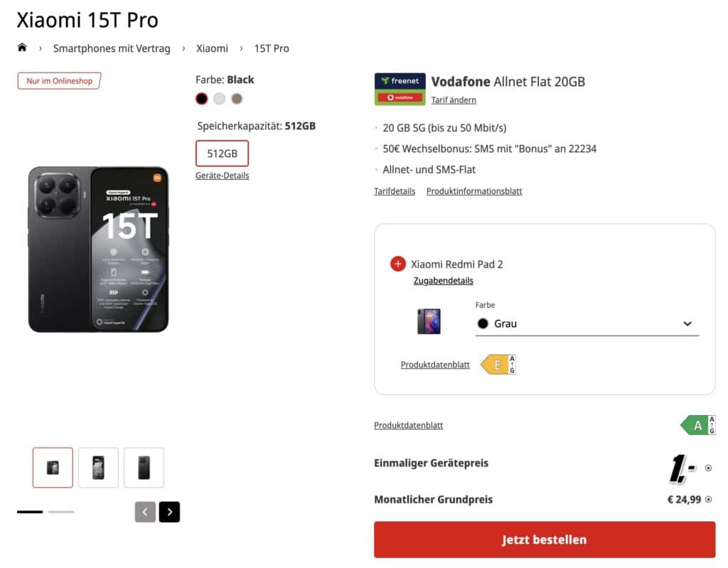Show next image with right arrow
Viewport: 728px width, 568px height.
[169, 512]
